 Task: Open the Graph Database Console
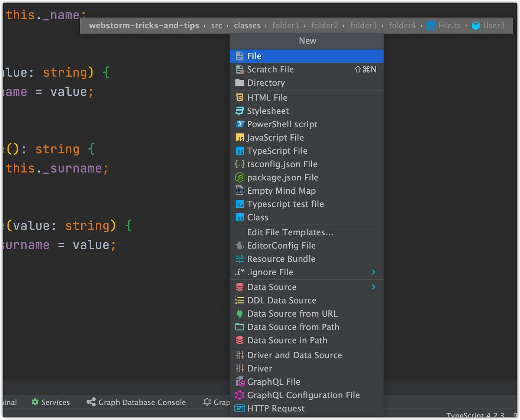pos(142,402)
